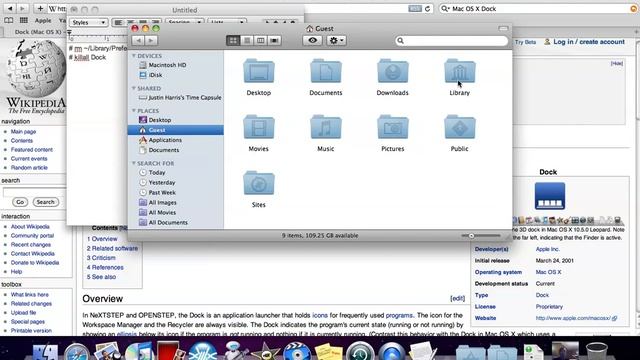The height and width of the screenshot is (360, 640).
Task: Open Safari's Top Sites grid icon
Action: coord(24,20)
